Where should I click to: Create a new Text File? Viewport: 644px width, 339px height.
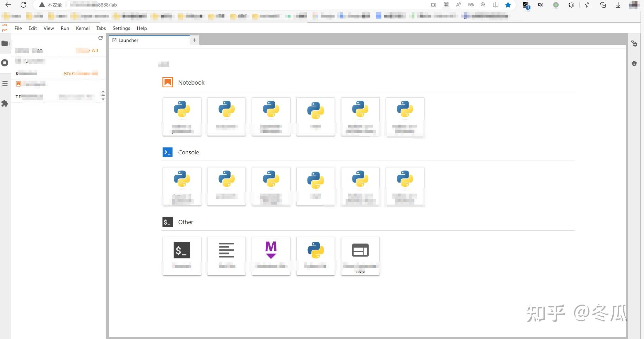[x=226, y=256]
